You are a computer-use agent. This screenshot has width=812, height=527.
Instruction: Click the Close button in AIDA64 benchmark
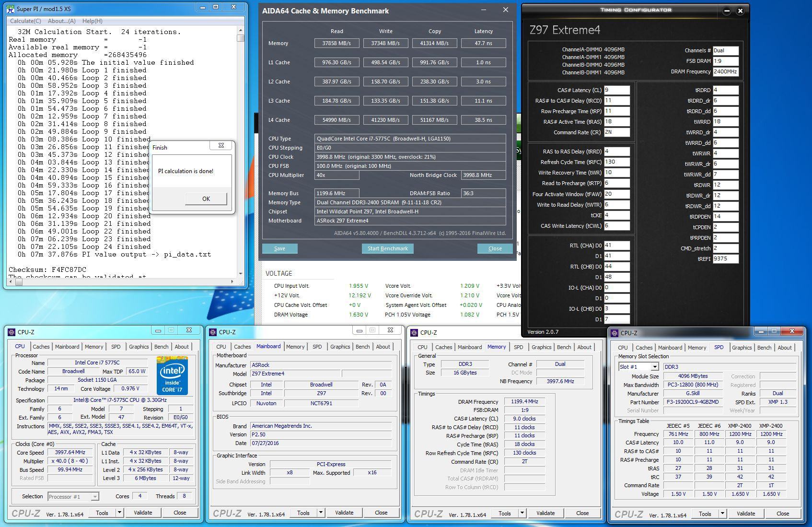(x=495, y=248)
